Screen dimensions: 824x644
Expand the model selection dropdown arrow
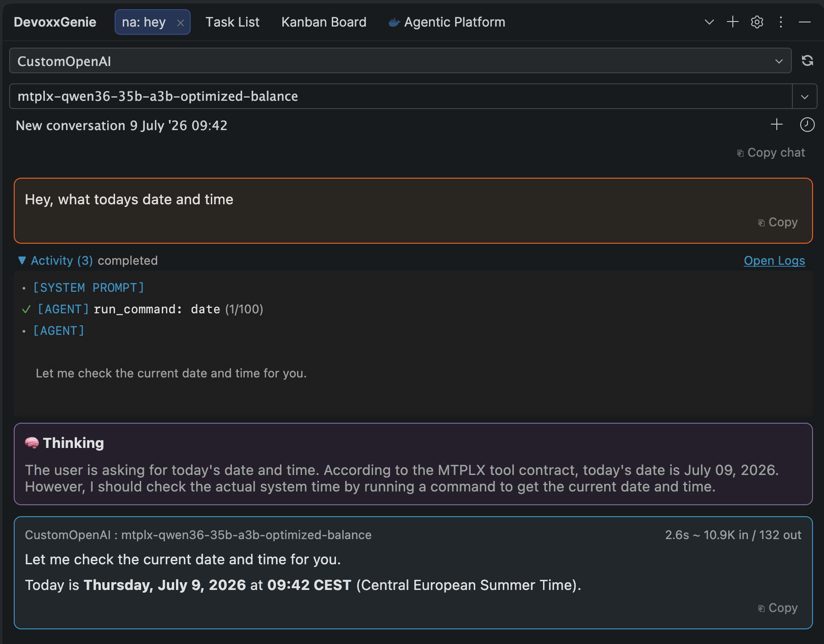[805, 97]
